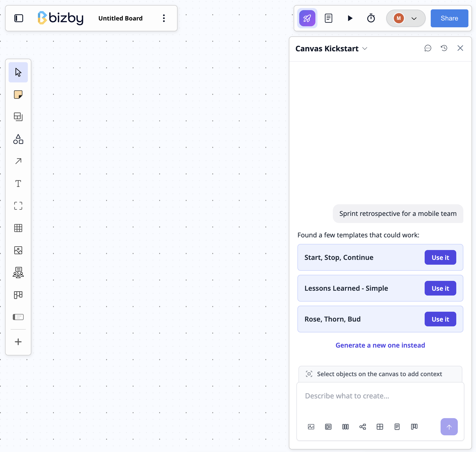Click the Untitled Board title
476x452 pixels.
click(x=120, y=18)
